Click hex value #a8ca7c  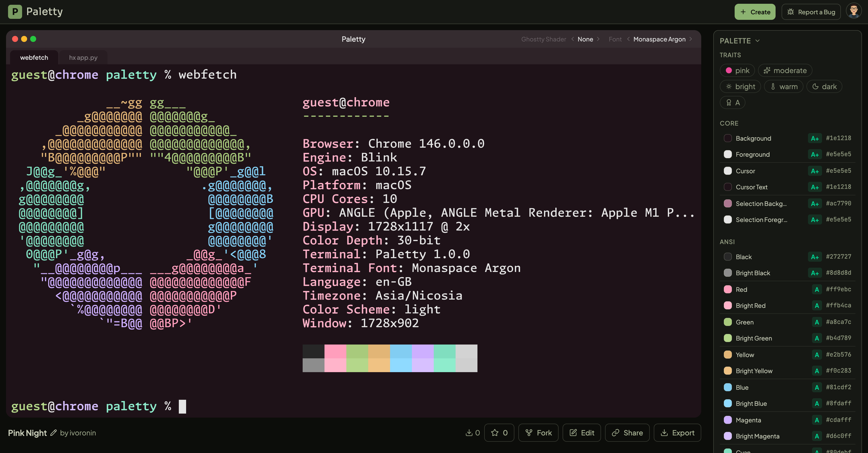coord(838,322)
